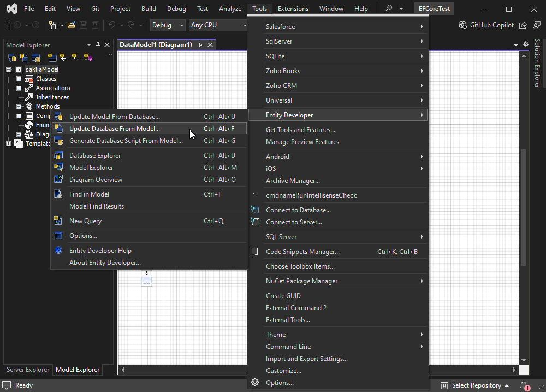The image size is (546, 392).
Task: Click the first Model Explorer toolbar icon
Action: click(x=11, y=57)
